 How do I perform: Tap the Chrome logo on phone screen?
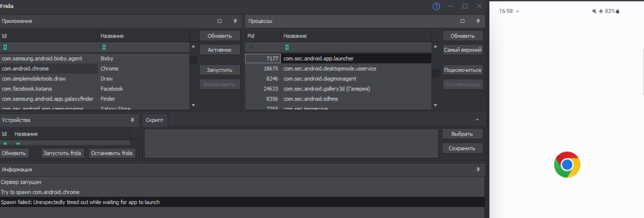coord(567,165)
